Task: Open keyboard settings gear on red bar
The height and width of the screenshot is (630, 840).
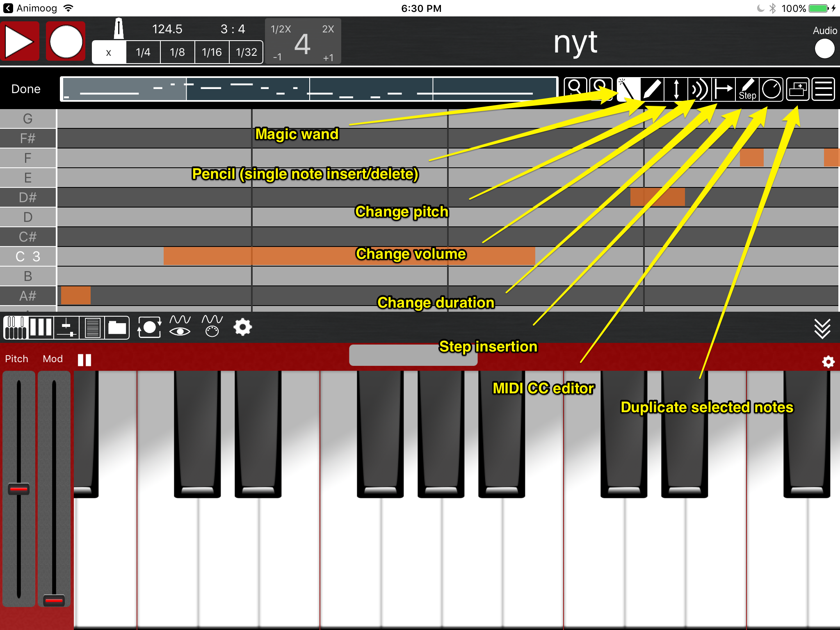Action: [828, 362]
